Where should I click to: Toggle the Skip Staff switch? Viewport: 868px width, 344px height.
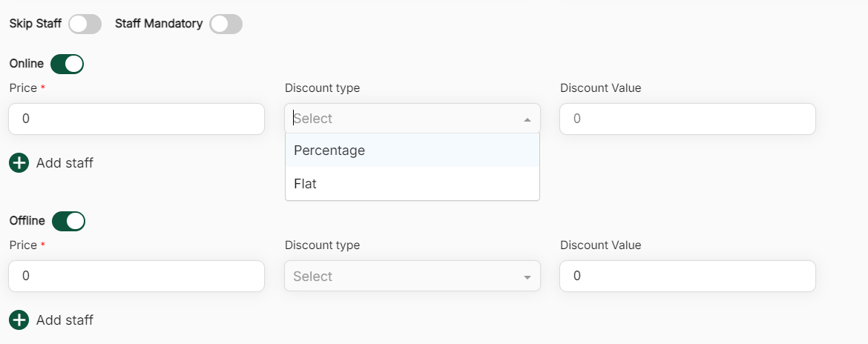85,24
